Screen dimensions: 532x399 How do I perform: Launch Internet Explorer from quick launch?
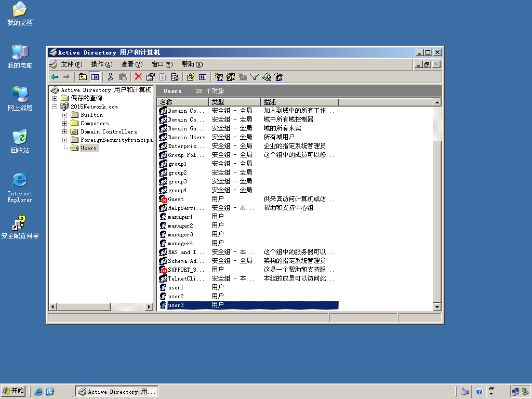(38, 392)
